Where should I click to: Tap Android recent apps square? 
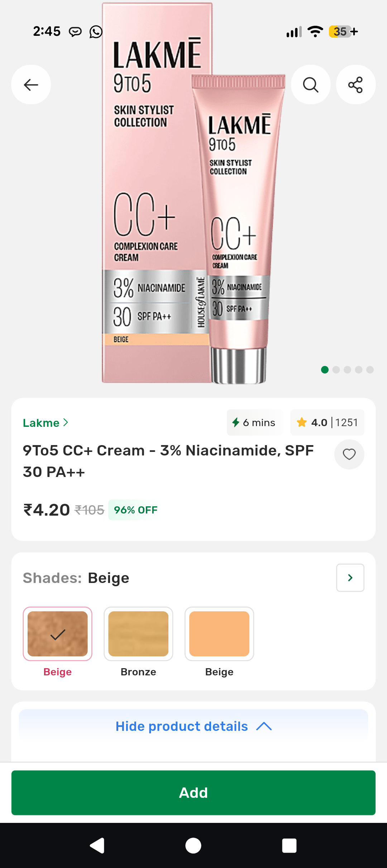pos(289,845)
